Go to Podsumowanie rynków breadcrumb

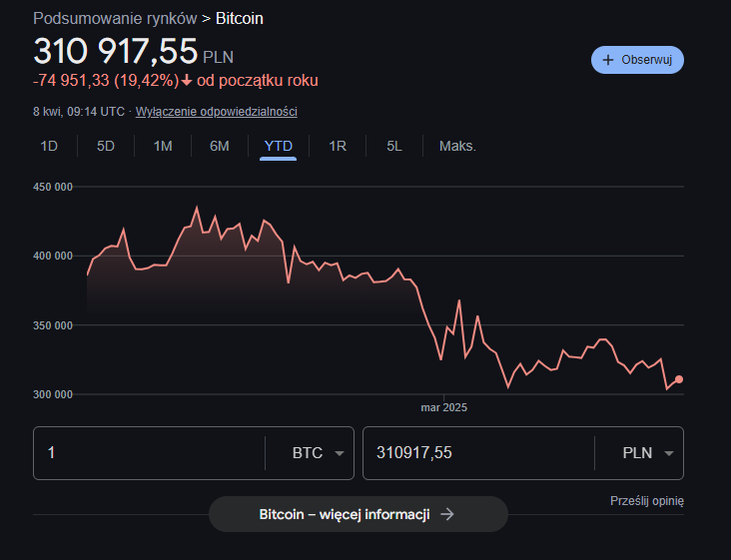click(115, 19)
